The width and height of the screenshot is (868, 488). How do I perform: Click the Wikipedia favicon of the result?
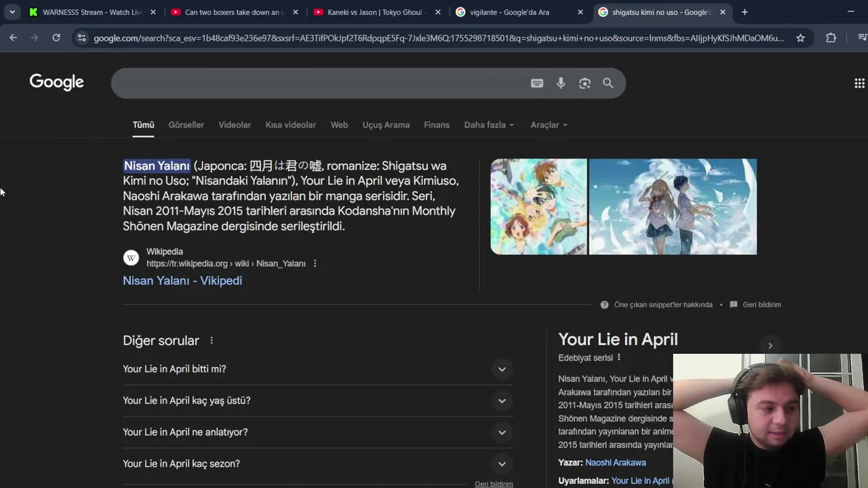(x=131, y=258)
